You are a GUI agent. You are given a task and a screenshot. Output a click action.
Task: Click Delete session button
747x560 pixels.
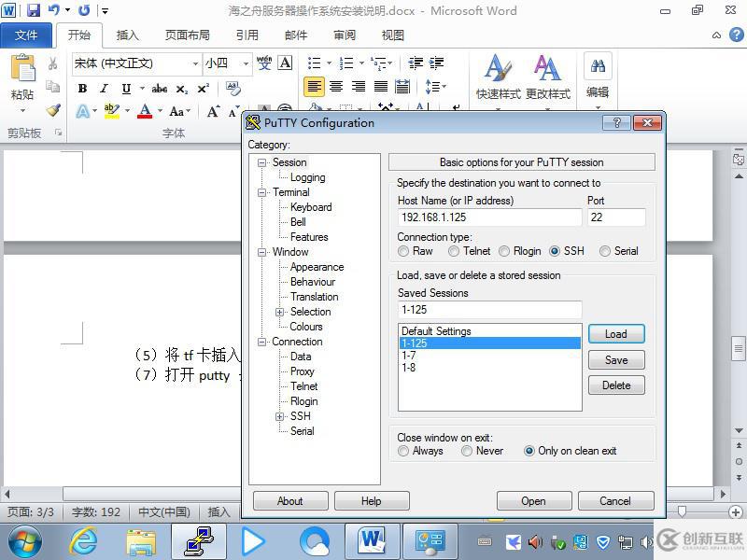[x=616, y=385]
